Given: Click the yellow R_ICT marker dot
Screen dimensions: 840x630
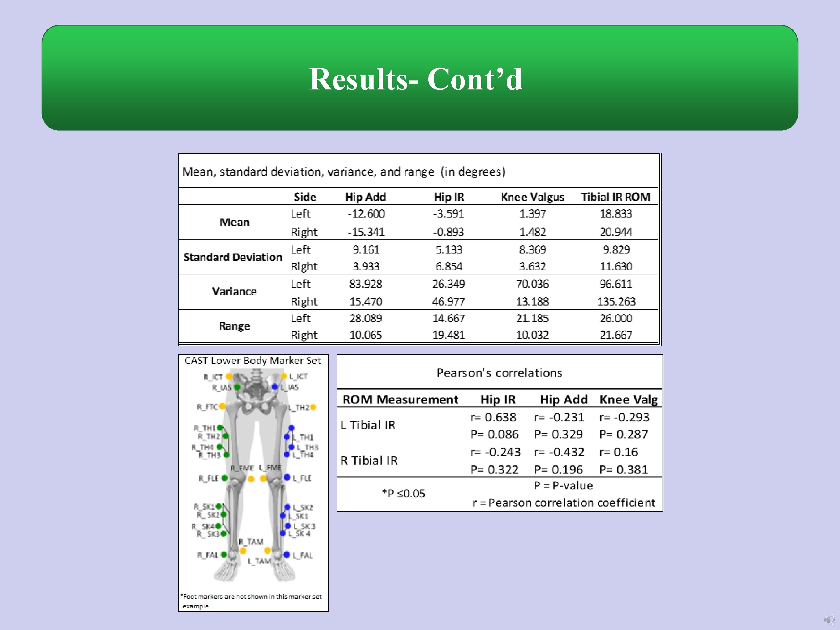Looking at the screenshot, I should pos(229,376).
